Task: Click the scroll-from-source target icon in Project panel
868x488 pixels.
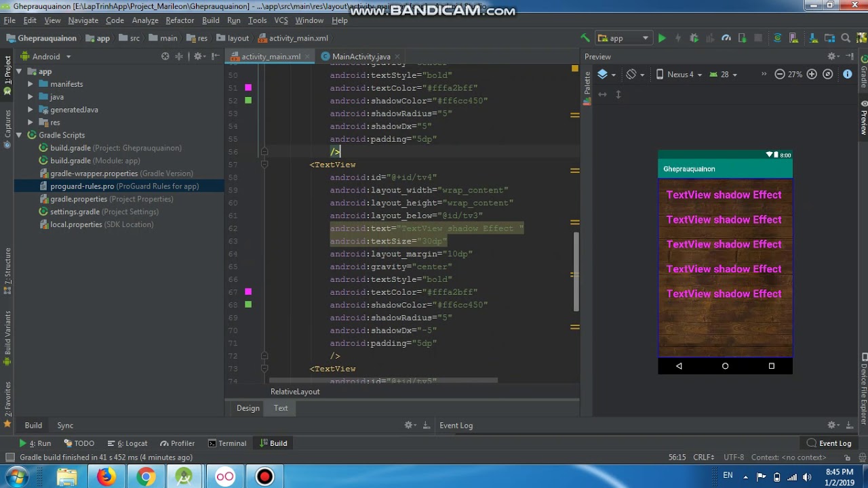Action: (x=165, y=57)
